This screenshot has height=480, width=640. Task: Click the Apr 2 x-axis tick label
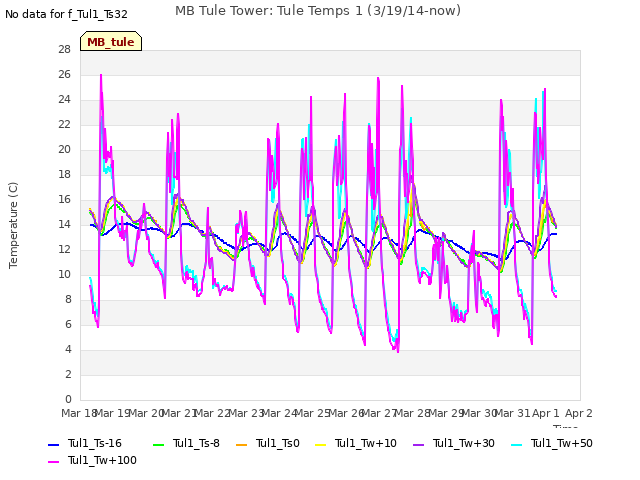(579, 413)
